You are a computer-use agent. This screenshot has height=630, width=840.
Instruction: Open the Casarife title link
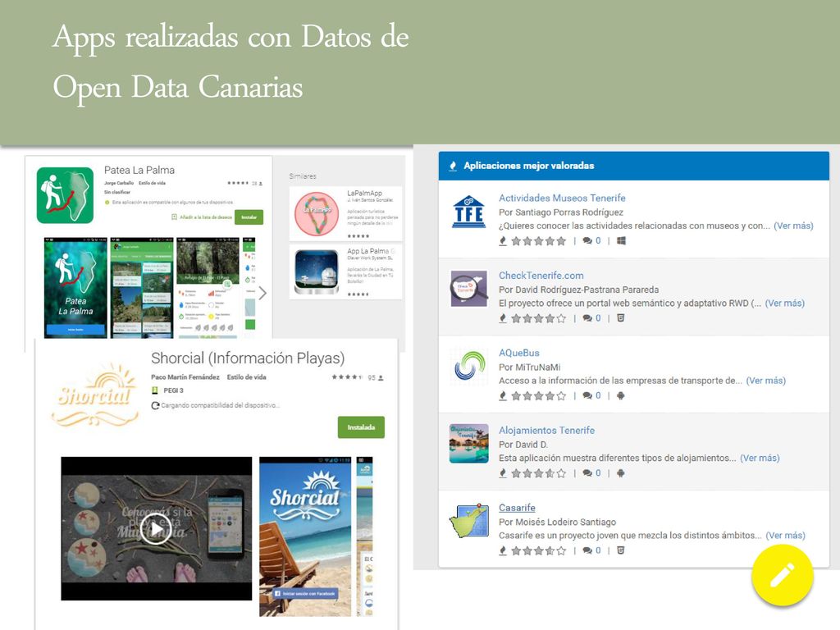(x=517, y=508)
